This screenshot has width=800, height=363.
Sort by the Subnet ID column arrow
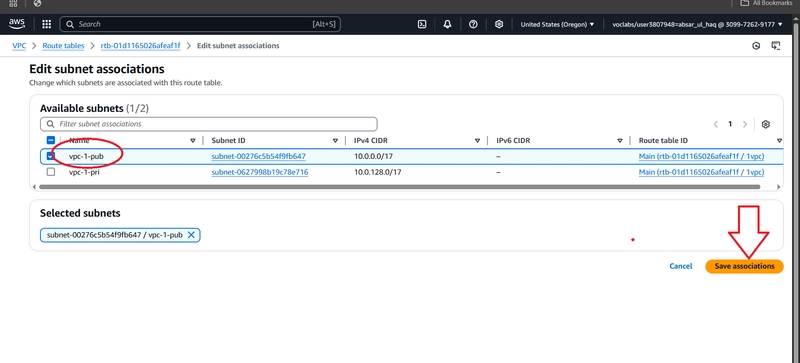pos(335,140)
